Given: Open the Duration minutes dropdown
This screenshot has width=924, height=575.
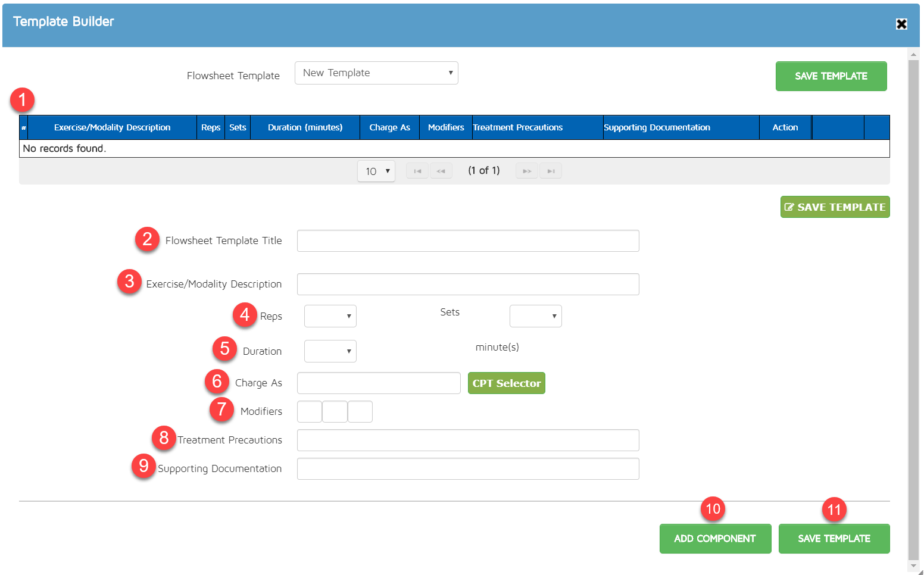Looking at the screenshot, I should coord(330,351).
